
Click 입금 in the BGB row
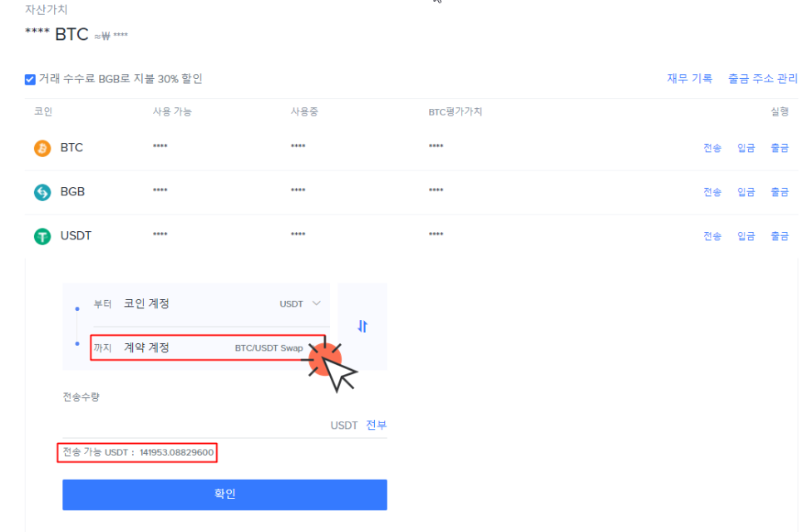[746, 192]
